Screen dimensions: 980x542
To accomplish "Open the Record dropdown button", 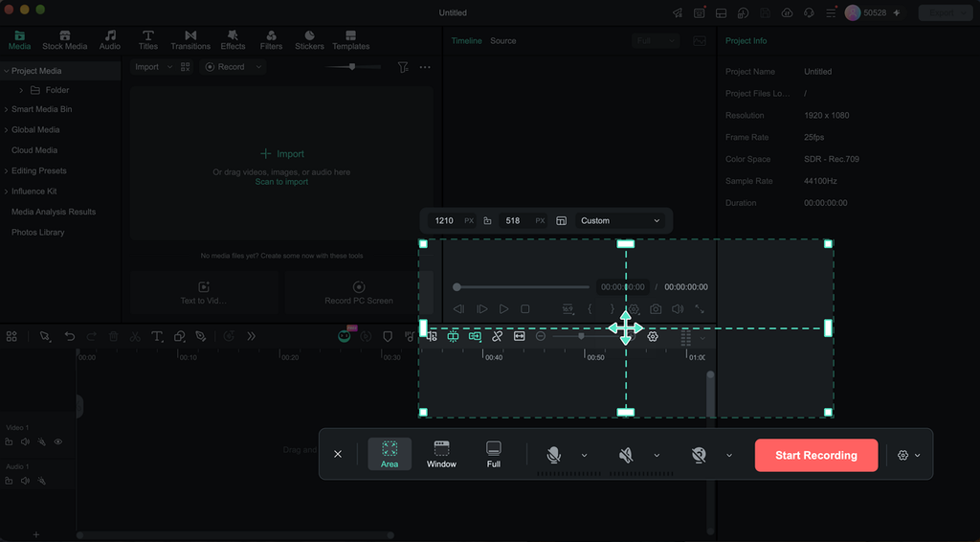I will click(233, 67).
